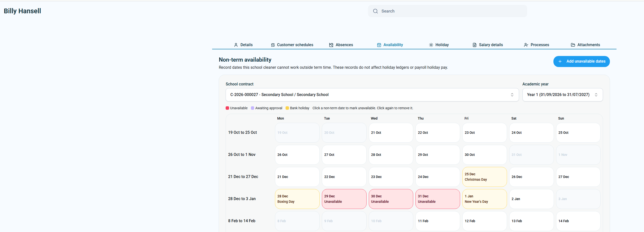Image resolution: width=644 pixels, height=232 pixels.
Task: Click the Availability calendar icon
Action: click(379, 45)
